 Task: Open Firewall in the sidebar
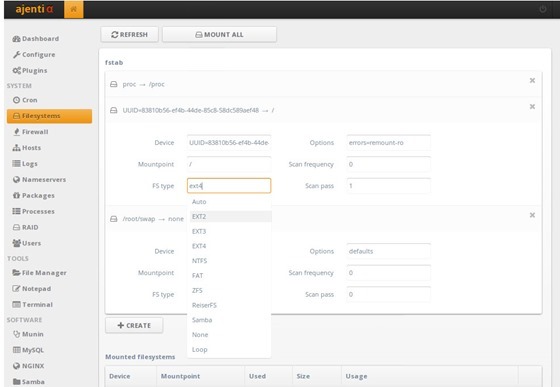[x=31, y=132]
